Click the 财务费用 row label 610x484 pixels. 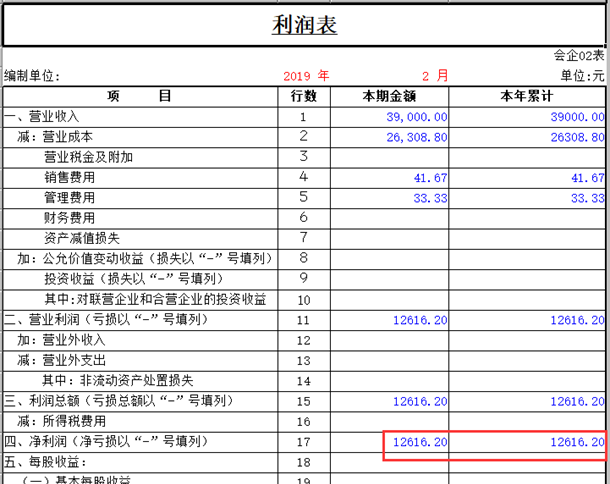coord(70,218)
